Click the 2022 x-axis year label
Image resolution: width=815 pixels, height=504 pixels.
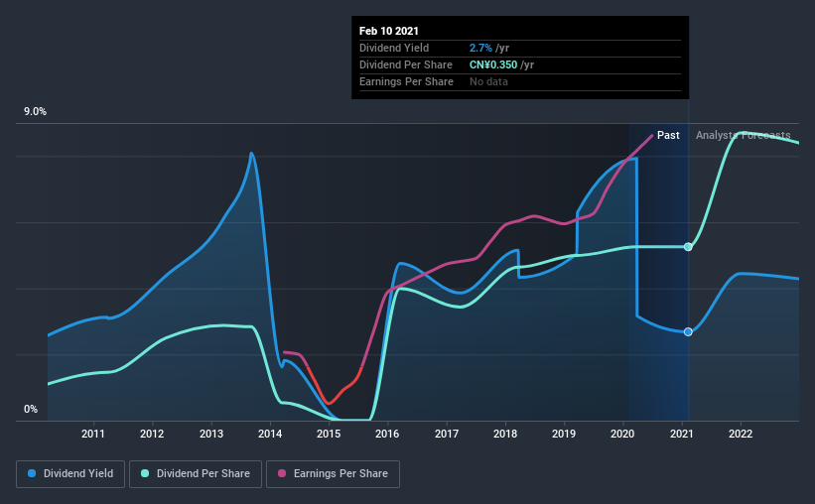pos(741,434)
